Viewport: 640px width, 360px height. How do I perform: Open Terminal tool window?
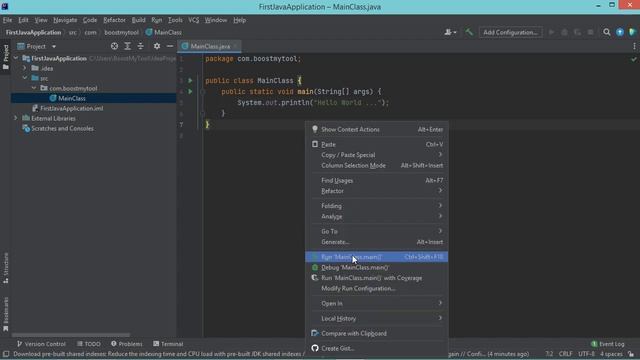tap(168, 344)
